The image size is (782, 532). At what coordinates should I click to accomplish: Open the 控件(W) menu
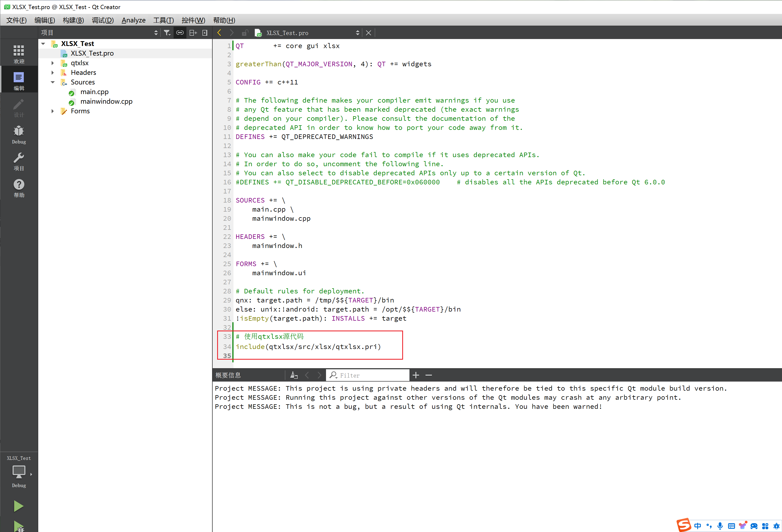click(x=193, y=20)
